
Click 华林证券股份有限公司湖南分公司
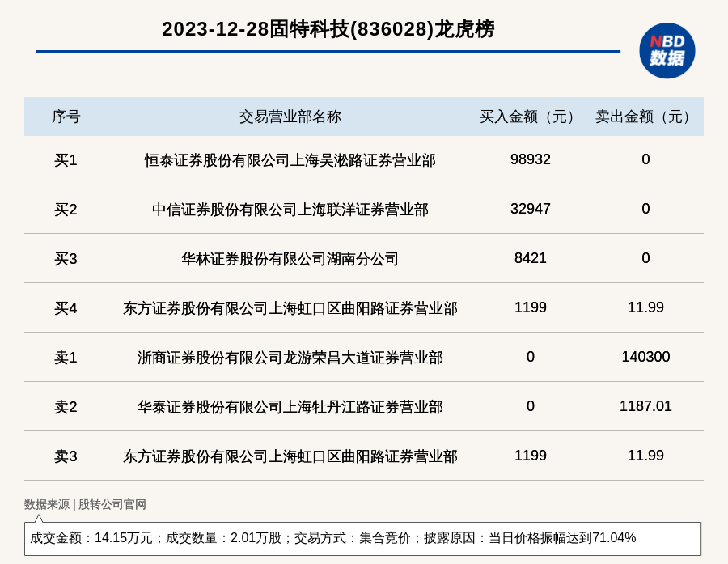(x=290, y=259)
